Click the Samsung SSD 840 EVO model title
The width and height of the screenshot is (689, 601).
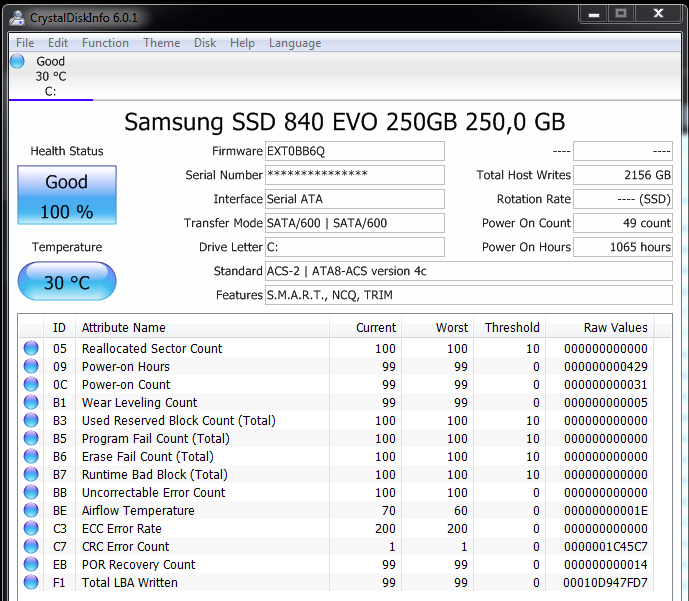click(344, 122)
